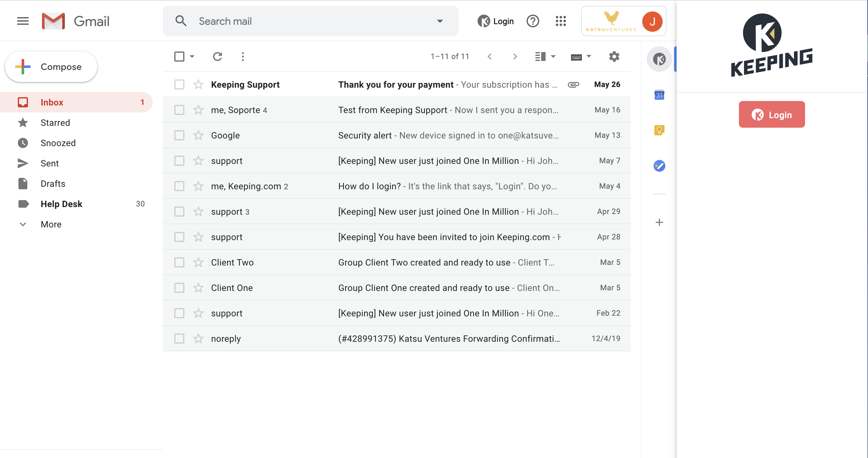Check the Client Two email
Image resolution: width=868 pixels, height=458 pixels.
click(179, 262)
